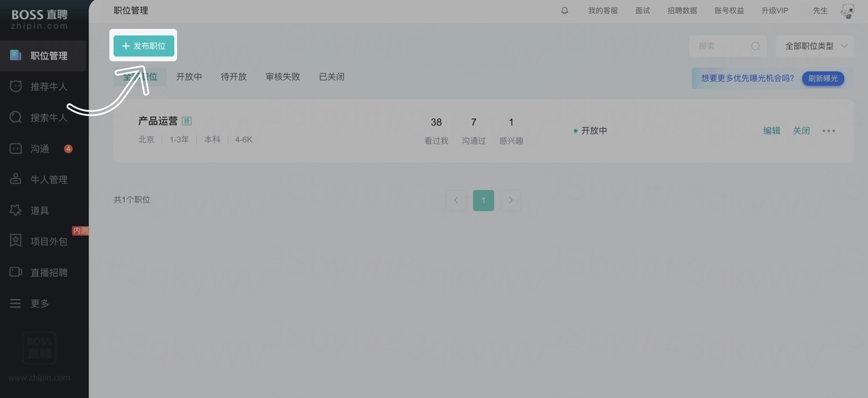868x398 pixels.
Task: Close the 产品运营 job via 关闭
Action: tap(801, 131)
